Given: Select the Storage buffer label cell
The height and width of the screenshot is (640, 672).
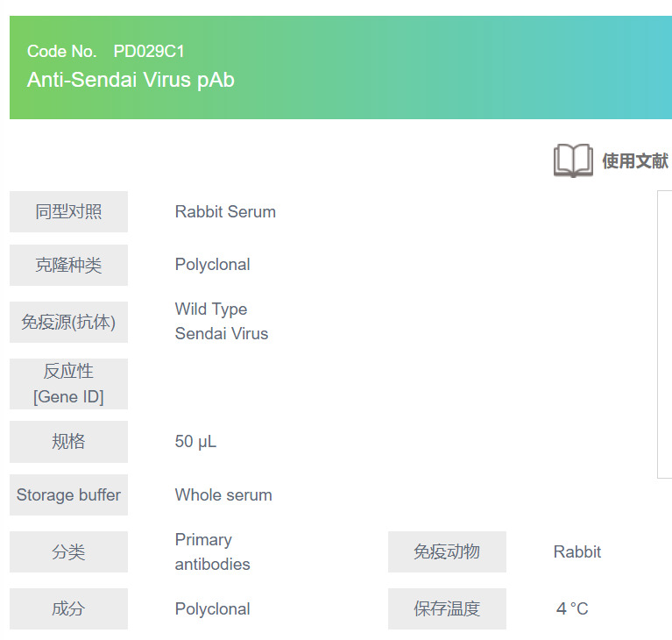Looking at the screenshot, I should click(x=68, y=495).
